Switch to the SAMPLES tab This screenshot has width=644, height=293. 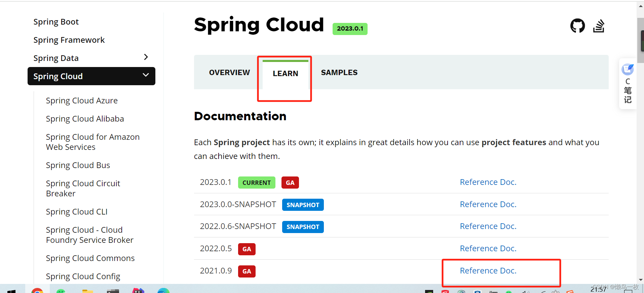point(339,72)
